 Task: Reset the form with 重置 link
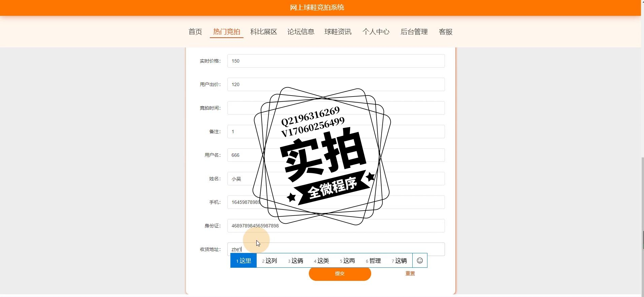click(410, 273)
